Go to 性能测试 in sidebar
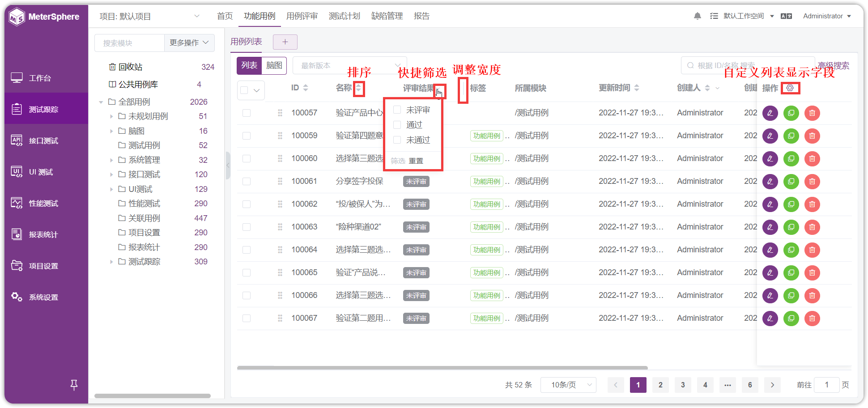The height and width of the screenshot is (408, 868). pos(46,204)
